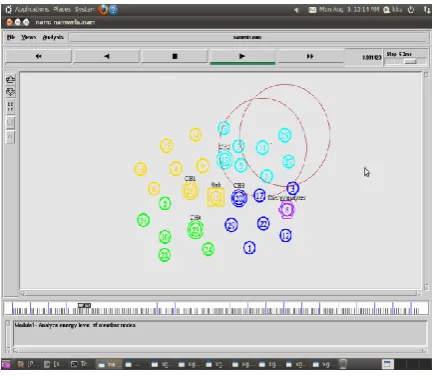Image resolution: width=437 pixels, height=380 pixels.
Task: Click the Module1 annotation text
Action: coord(75,325)
